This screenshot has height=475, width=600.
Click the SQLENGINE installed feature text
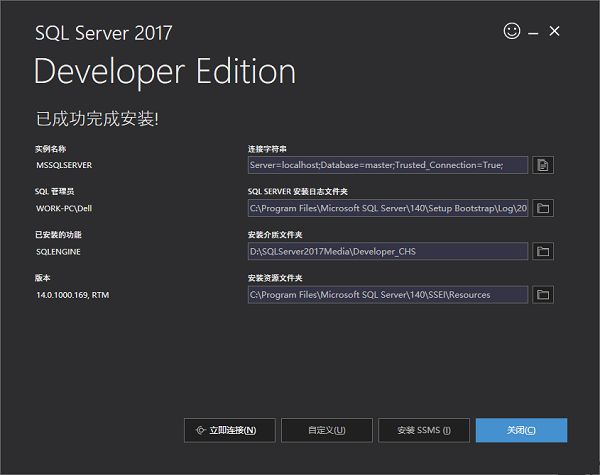point(58,252)
